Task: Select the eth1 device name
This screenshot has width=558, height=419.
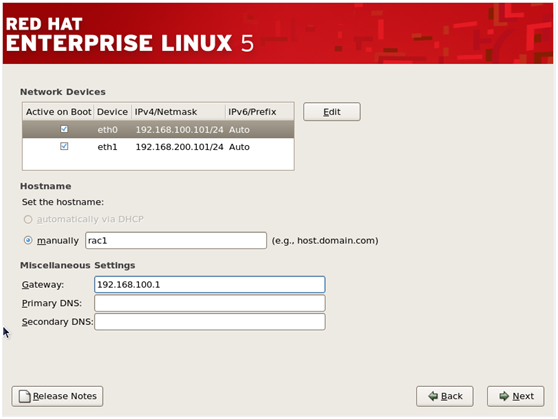Action: point(107,147)
